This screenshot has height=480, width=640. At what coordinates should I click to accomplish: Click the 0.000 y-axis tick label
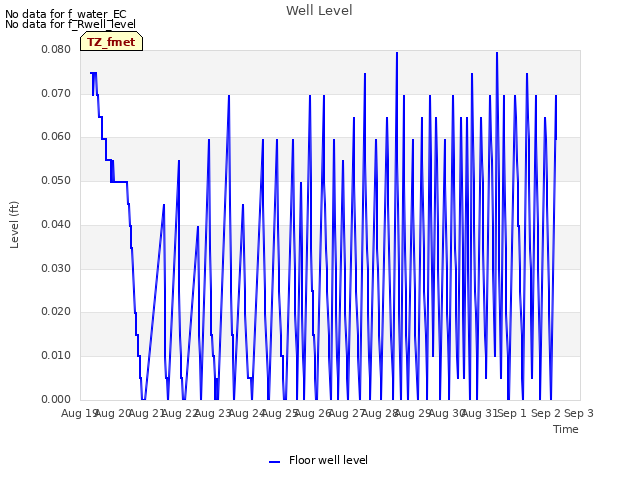[56, 399]
